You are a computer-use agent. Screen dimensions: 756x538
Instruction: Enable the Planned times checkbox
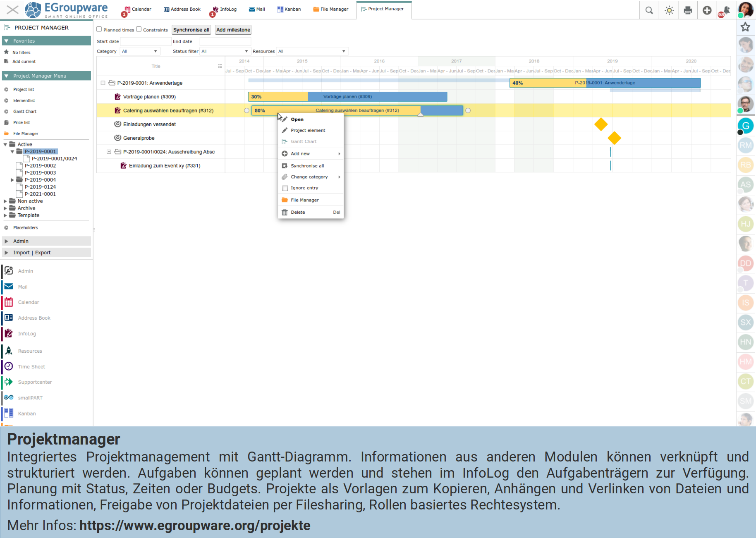coord(99,29)
